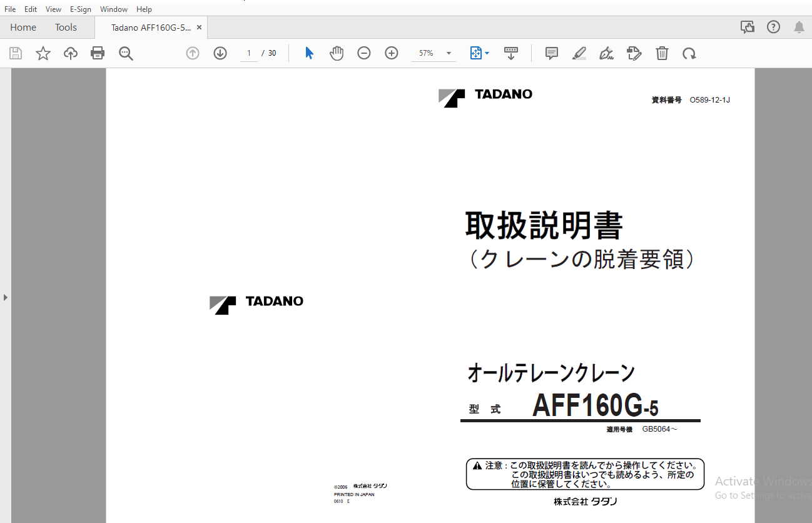Image resolution: width=812 pixels, height=523 pixels.
Task: Click the AFF160G-5 model heading
Action: [595, 406]
